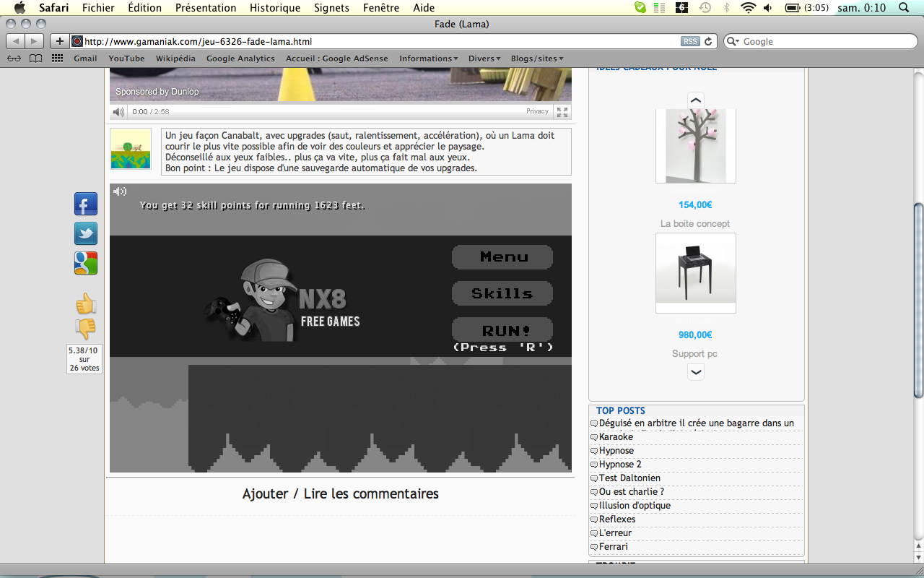Open the Signets menu
Screen dimensions: 924x578
click(331, 8)
